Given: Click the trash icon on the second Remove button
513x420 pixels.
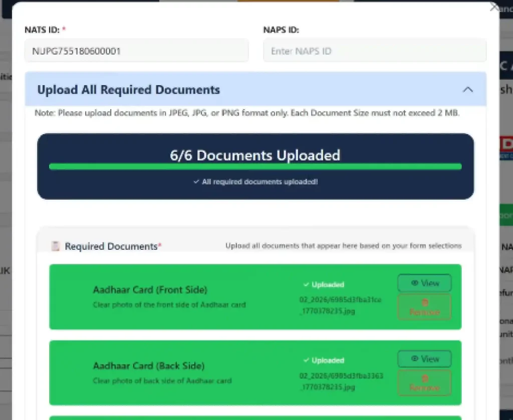Looking at the screenshot, I should coord(424,378).
